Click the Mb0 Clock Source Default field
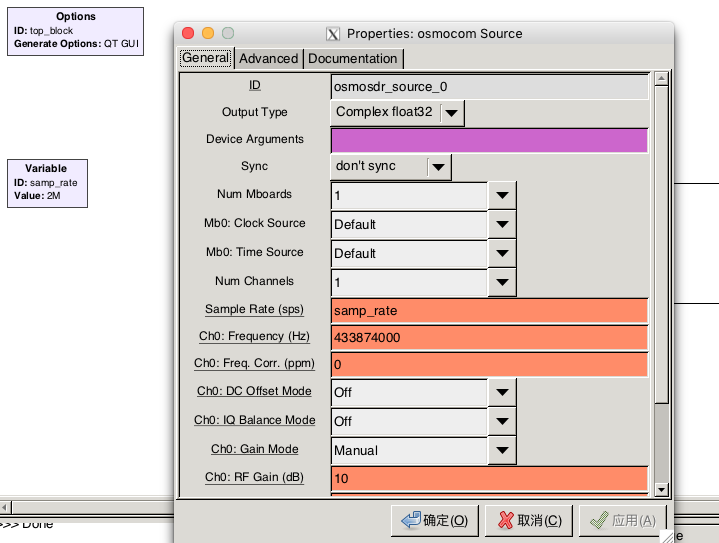The image size is (719, 543). tap(409, 225)
